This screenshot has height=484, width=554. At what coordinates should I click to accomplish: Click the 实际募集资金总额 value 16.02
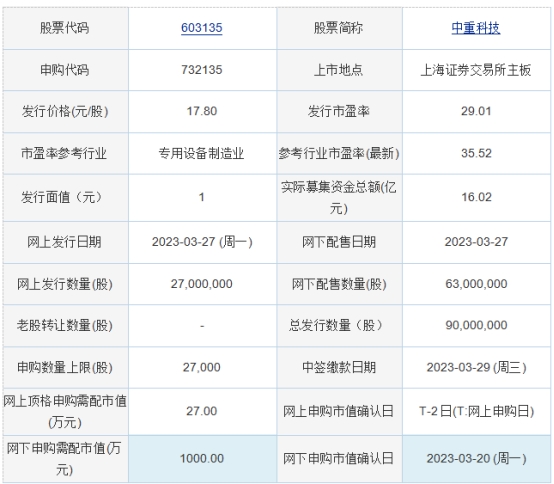click(476, 197)
